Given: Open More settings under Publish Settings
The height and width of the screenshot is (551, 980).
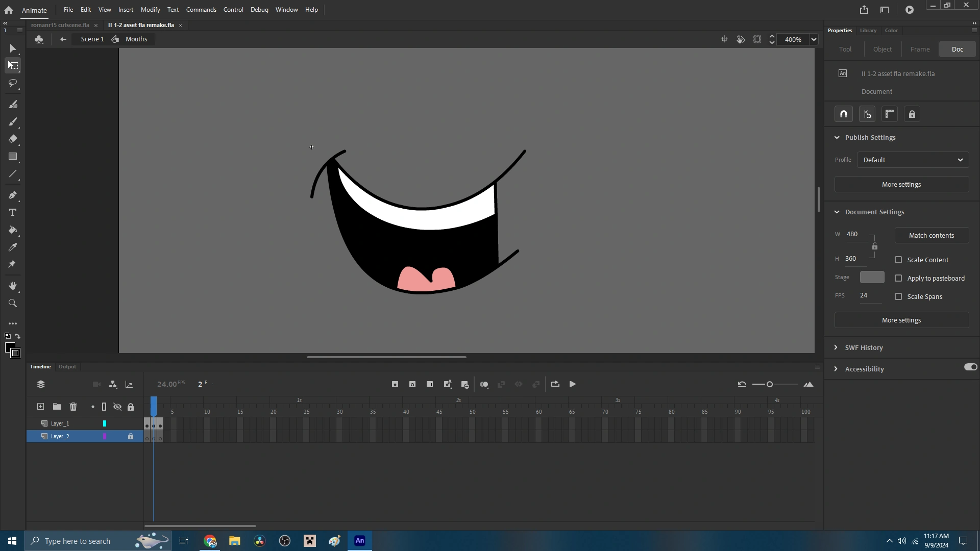Looking at the screenshot, I should point(901,184).
